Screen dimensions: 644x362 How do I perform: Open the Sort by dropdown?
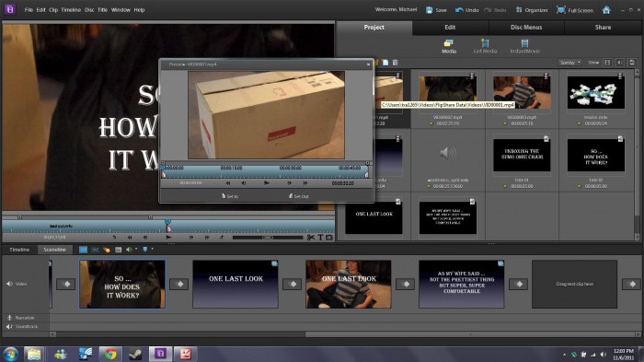569,63
